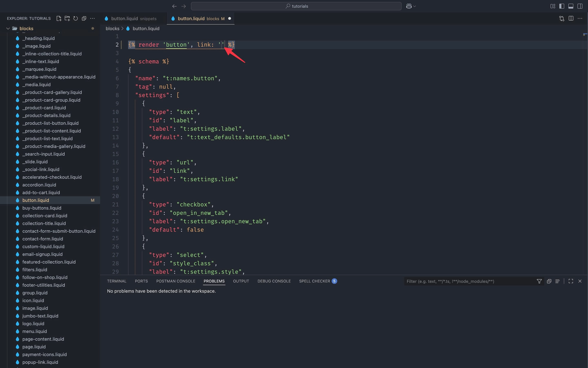
Task: Toggle the secondary side bar
Action: [x=580, y=6]
